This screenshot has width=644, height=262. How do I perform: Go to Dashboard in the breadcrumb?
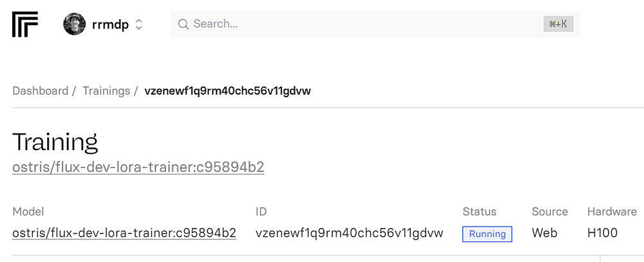click(x=40, y=91)
